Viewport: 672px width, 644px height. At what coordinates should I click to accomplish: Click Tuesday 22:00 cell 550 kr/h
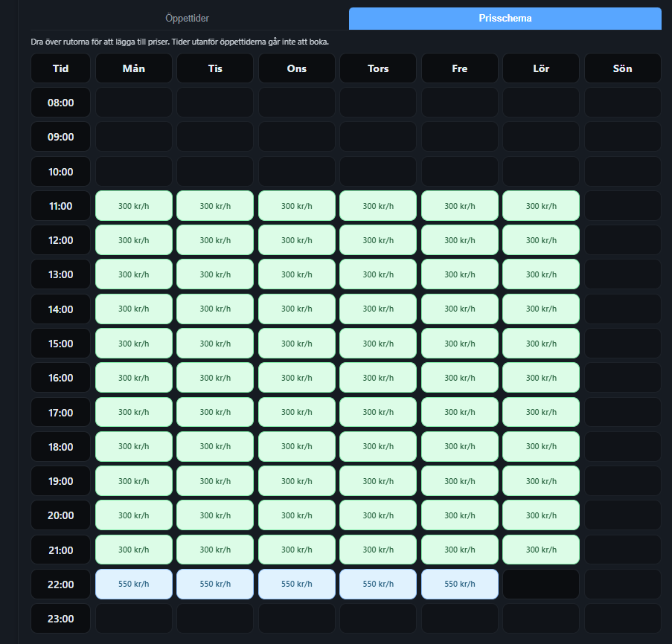[x=215, y=584]
